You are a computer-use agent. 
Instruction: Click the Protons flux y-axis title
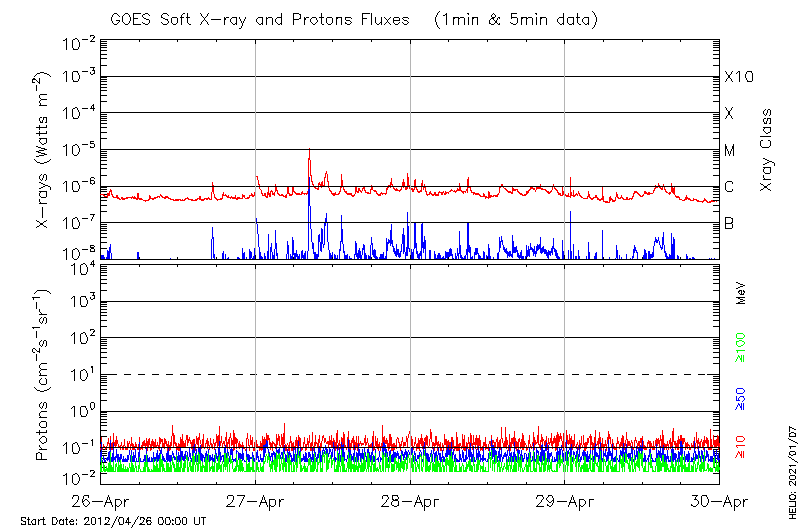(x=44, y=375)
